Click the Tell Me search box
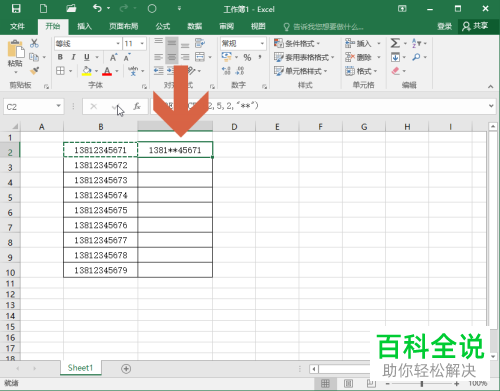The height and width of the screenshot is (391, 500). 323,27
